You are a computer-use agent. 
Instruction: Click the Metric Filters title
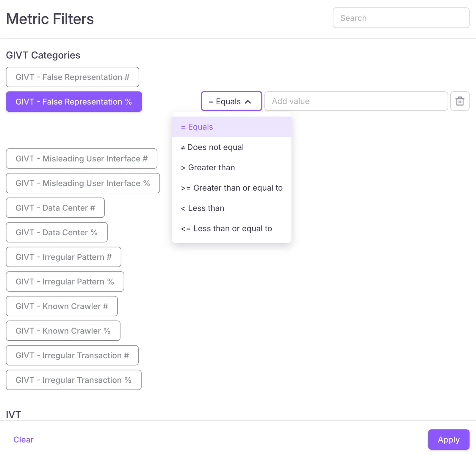coord(50,19)
